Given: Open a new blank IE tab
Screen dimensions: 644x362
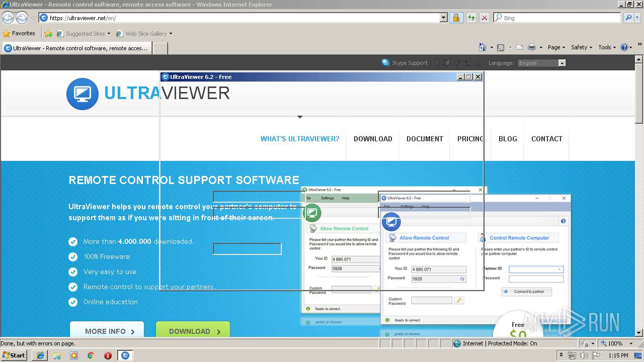Looking at the screenshot, I should coord(160,48).
